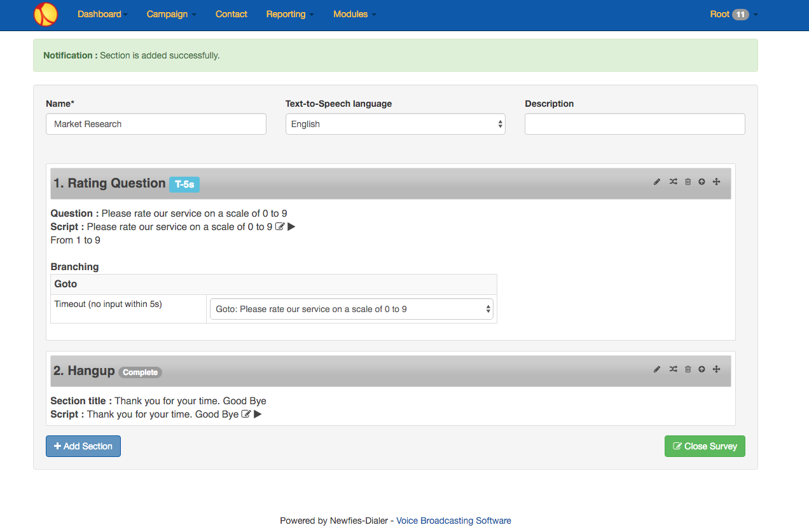Viewport: 809px width, 532px height.
Task: Focus the survey Name input field
Action: (x=156, y=124)
